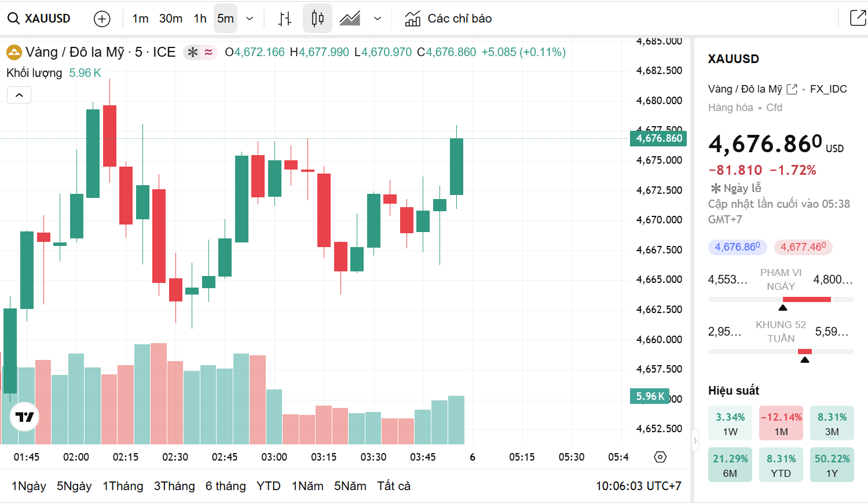The image size is (868, 504).
Task: Add a compare symbol with the plus icon
Action: pyautogui.click(x=102, y=19)
